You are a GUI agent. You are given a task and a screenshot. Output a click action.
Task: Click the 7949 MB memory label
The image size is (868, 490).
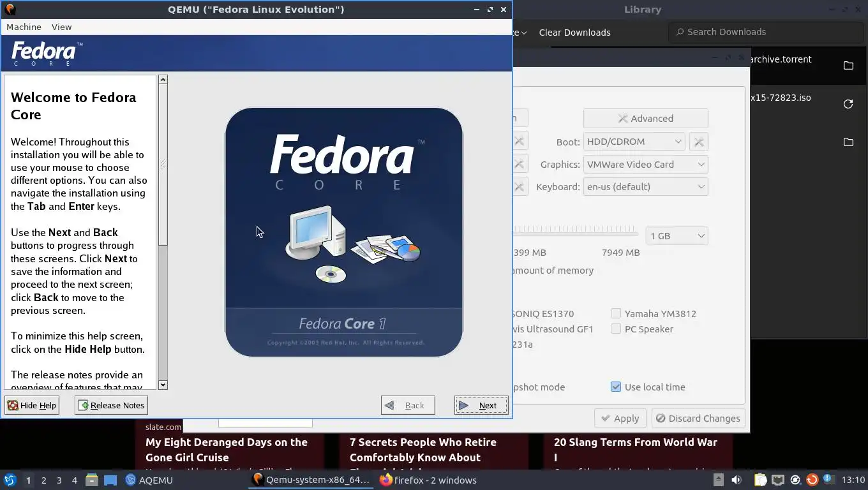click(620, 252)
